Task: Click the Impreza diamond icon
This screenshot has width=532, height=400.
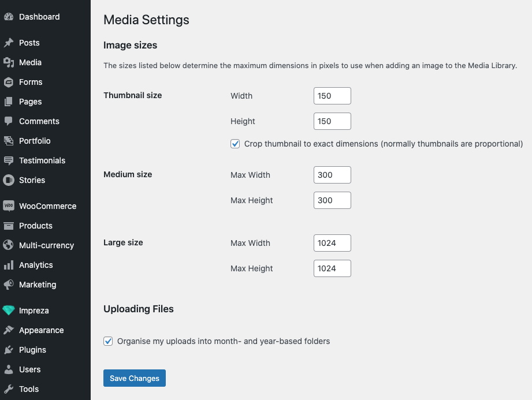Action: point(9,311)
